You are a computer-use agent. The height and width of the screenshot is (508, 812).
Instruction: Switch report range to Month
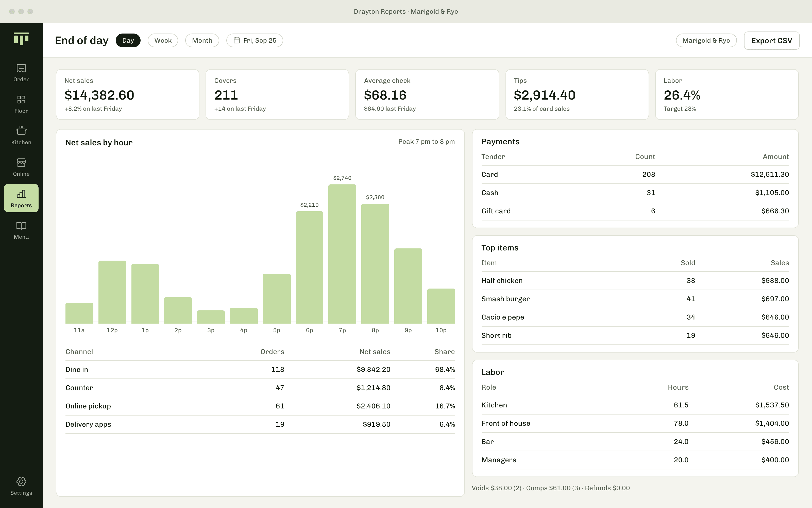pos(202,40)
